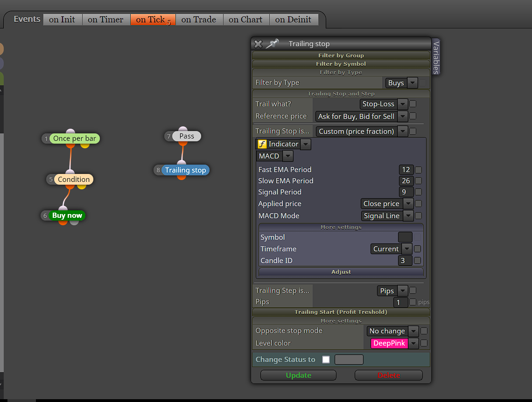Click the Slow EMA Period value field

[406, 181]
